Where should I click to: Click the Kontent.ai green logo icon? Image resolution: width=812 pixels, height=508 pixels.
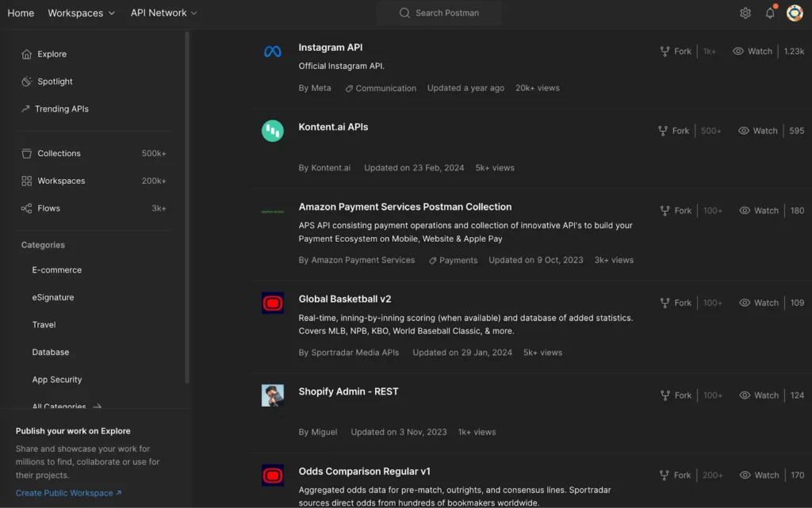pyautogui.click(x=273, y=131)
